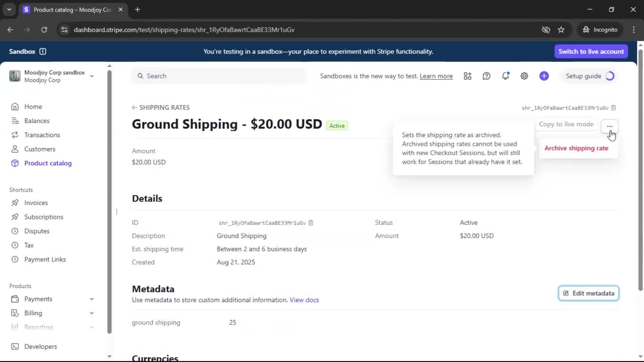Viewport: 644px width, 362px height.
Task: Copy shipping rate ID at top right
Action: [613, 108]
